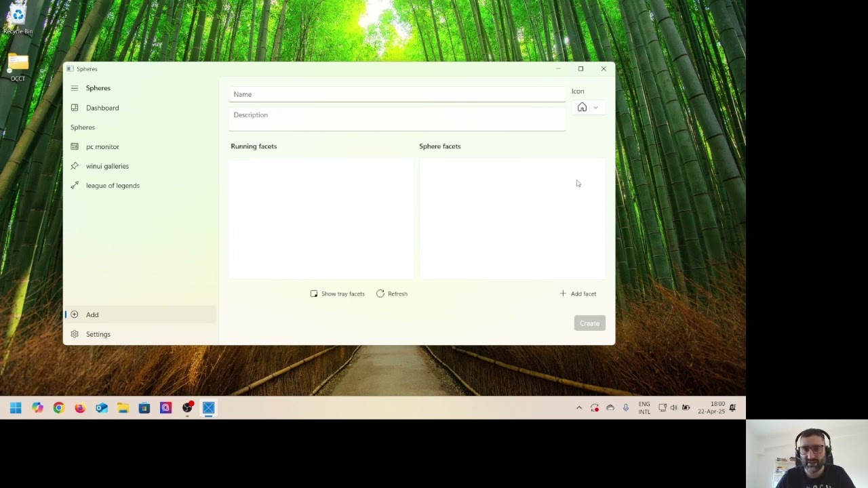The width and height of the screenshot is (868, 488).
Task: Toggle the hamburger navigation menu
Action: pos(75,88)
